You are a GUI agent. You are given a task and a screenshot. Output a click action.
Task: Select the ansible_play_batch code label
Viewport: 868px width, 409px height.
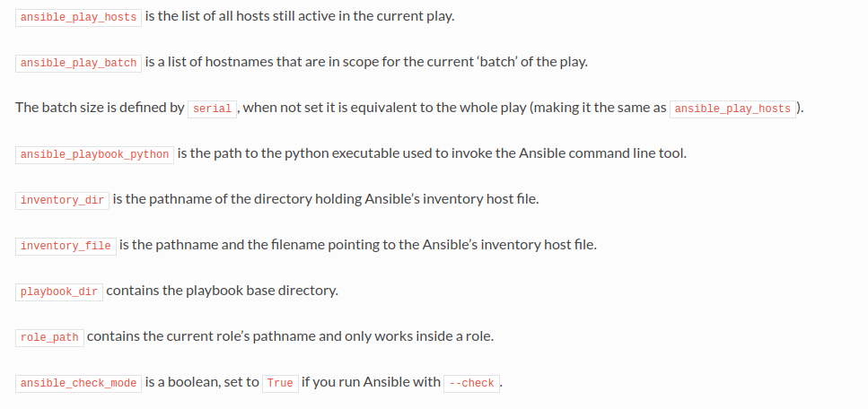click(x=78, y=63)
